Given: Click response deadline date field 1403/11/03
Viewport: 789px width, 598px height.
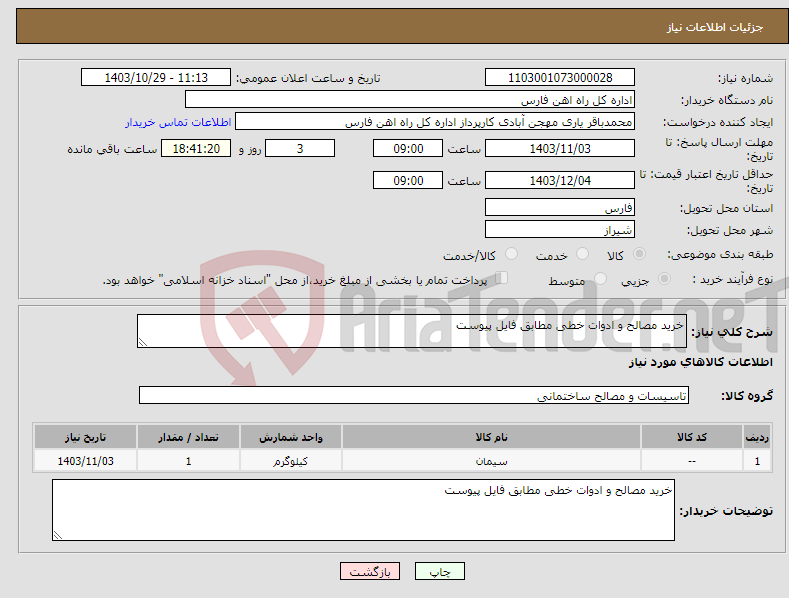Looking at the screenshot, I should tap(560, 148).
